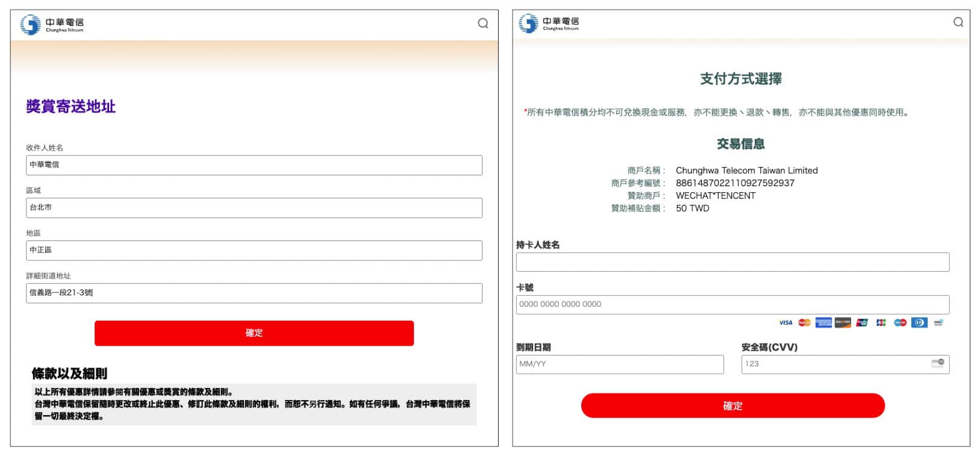The width and height of the screenshot is (980, 458).
Task: Click the 持卡人姓名 label
Action: point(538,245)
